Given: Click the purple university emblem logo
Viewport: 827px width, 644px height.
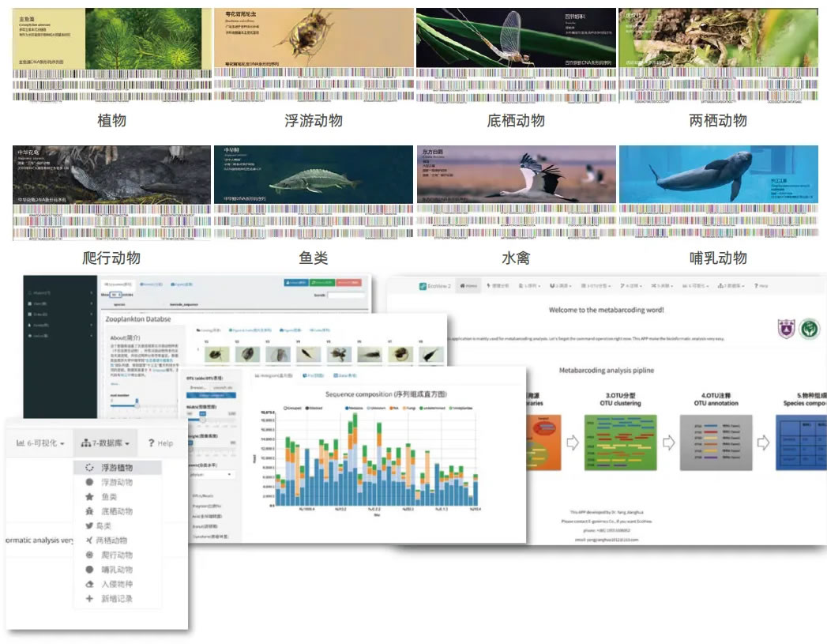Looking at the screenshot, I should pos(784,328).
